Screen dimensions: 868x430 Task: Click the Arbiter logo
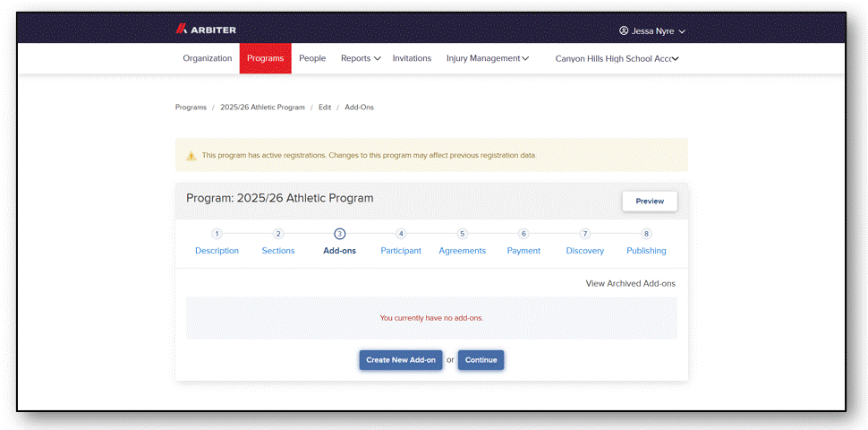coord(206,30)
